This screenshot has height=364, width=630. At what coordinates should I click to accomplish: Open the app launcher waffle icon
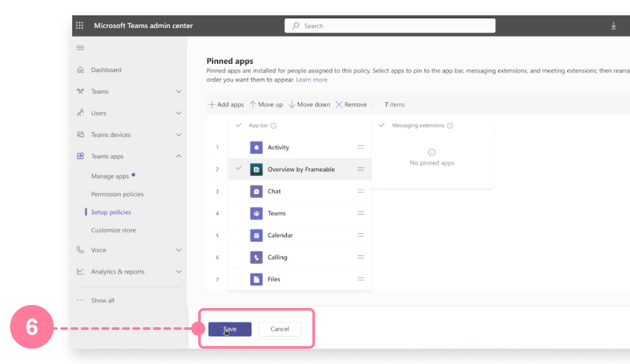click(80, 25)
